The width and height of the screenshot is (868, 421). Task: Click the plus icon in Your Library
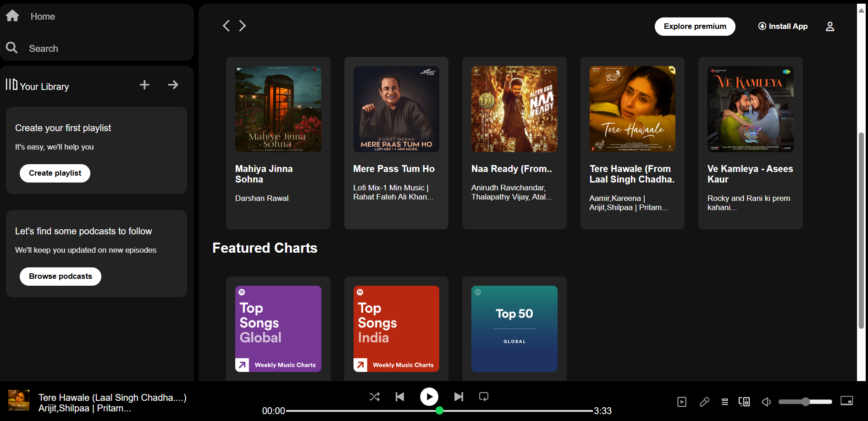point(144,85)
